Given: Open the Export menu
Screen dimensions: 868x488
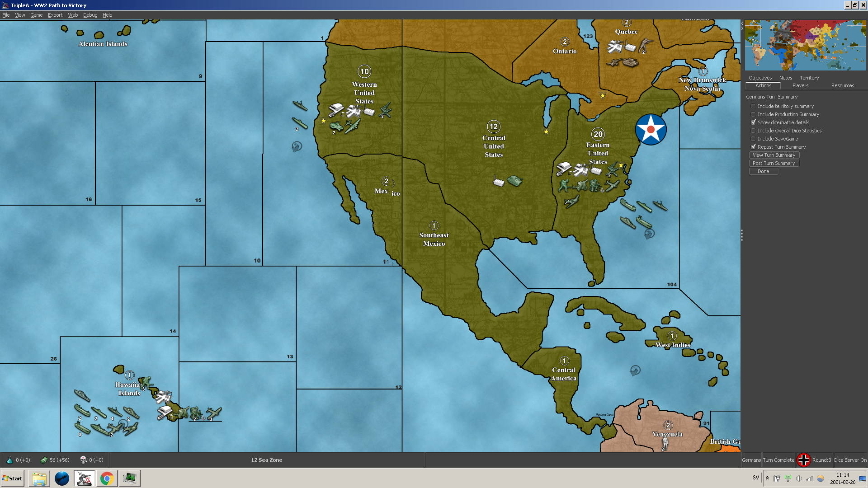Looking at the screenshot, I should (55, 15).
